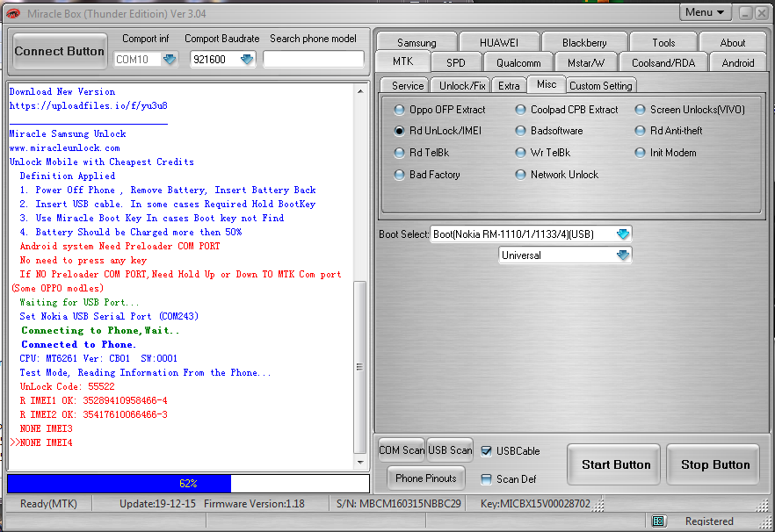Expand the Comport inf COM10 dropdown
The width and height of the screenshot is (775, 532).
click(x=170, y=60)
